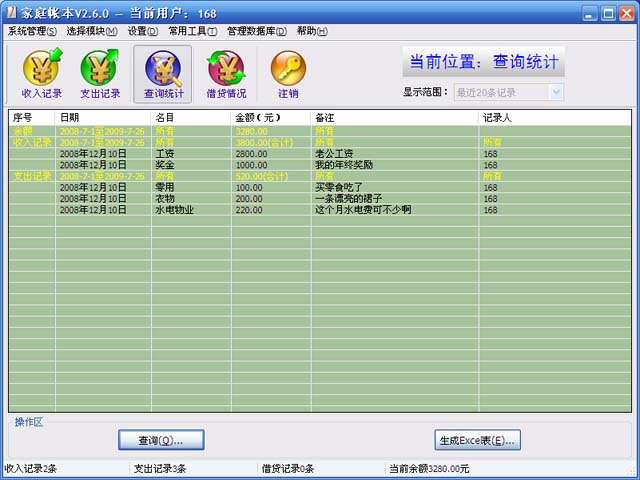Screen dimensions: 640x480
Task: Click the 我的年终奖励 remark cell
Action: tap(344, 165)
